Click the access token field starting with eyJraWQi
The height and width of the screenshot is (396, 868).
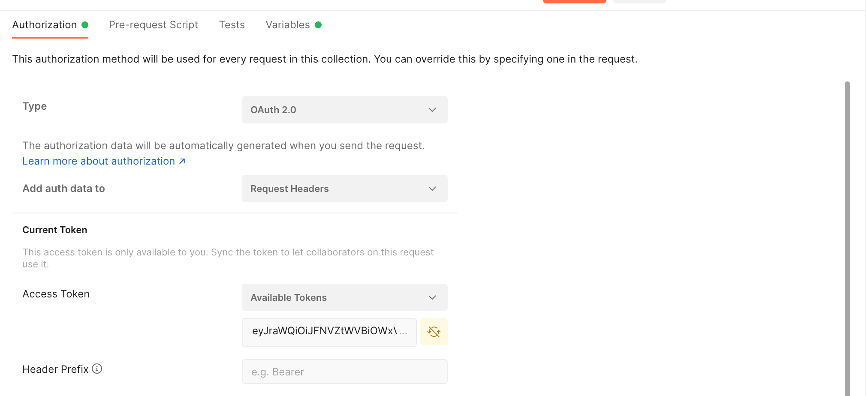tap(329, 332)
